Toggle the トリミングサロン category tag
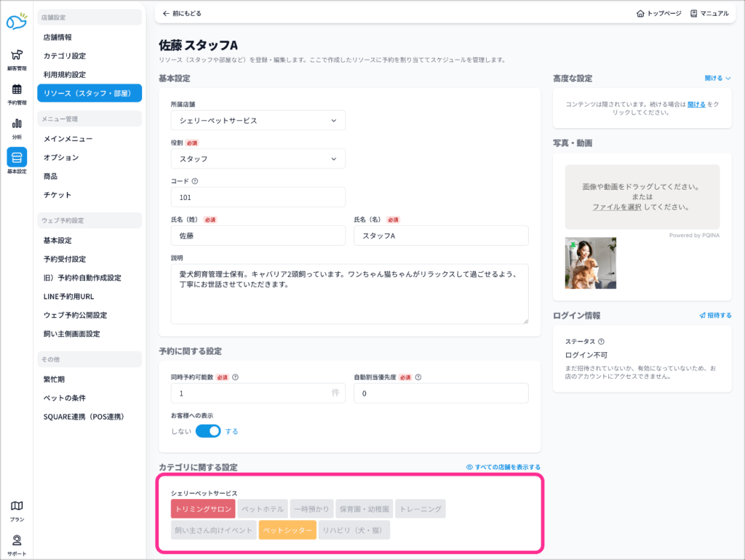Image resolution: width=745 pixels, height=560 pixels. point(204,509)
